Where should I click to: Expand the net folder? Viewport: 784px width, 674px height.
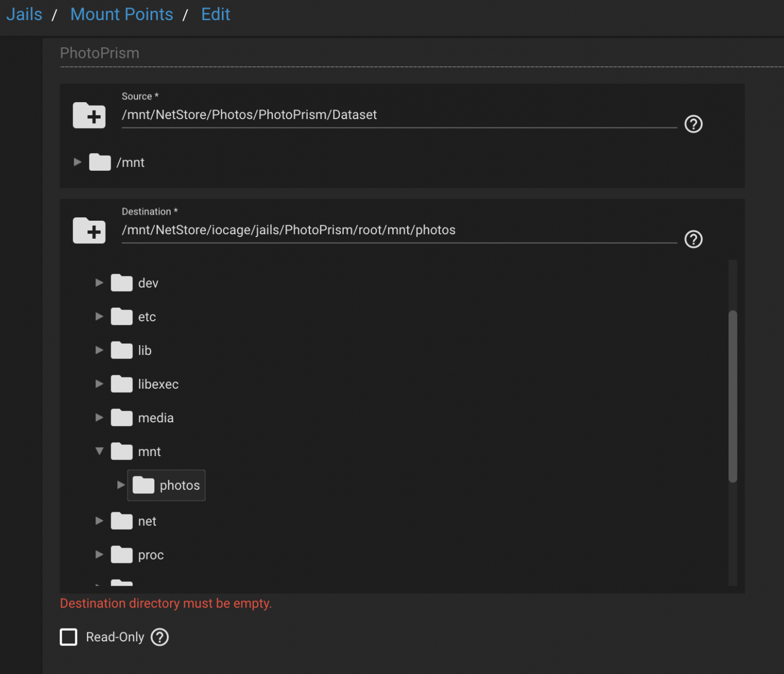click(x=99, y=521)
